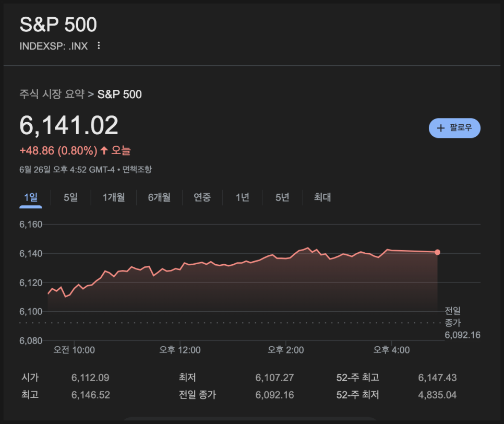Viewport: 504px width, 424px height.
Task: Click the 6,160 y-axis label
Action: pyautogui.click(x=31, y=224)
